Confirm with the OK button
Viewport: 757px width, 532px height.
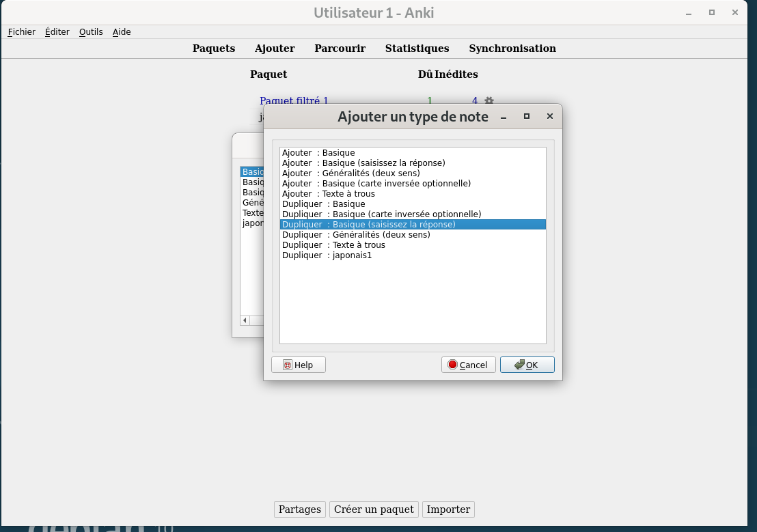(527, 365)
